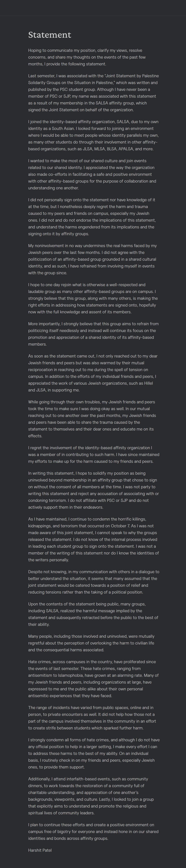Click the paragraph beginning "More importantly, I strongly believe"

pos(93,334)
